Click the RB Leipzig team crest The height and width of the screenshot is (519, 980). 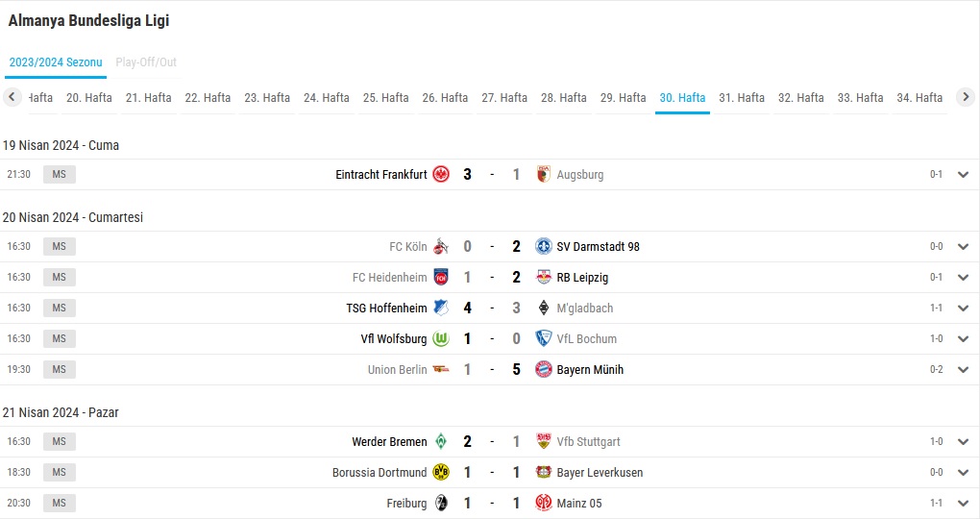tap(544, 277)
